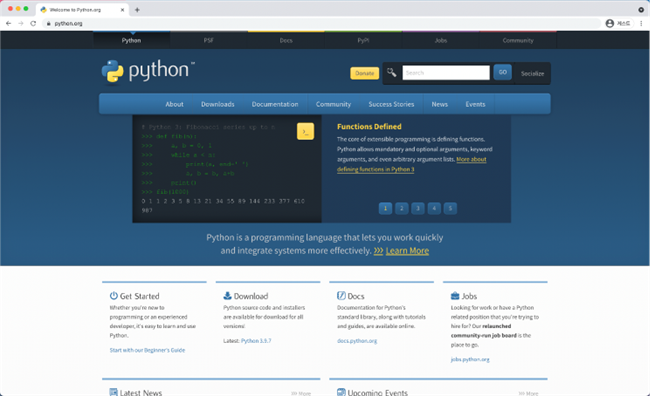Open 'More about defining functions in Python 3' link
The image size is (652, 397).
tap(411, 164)
